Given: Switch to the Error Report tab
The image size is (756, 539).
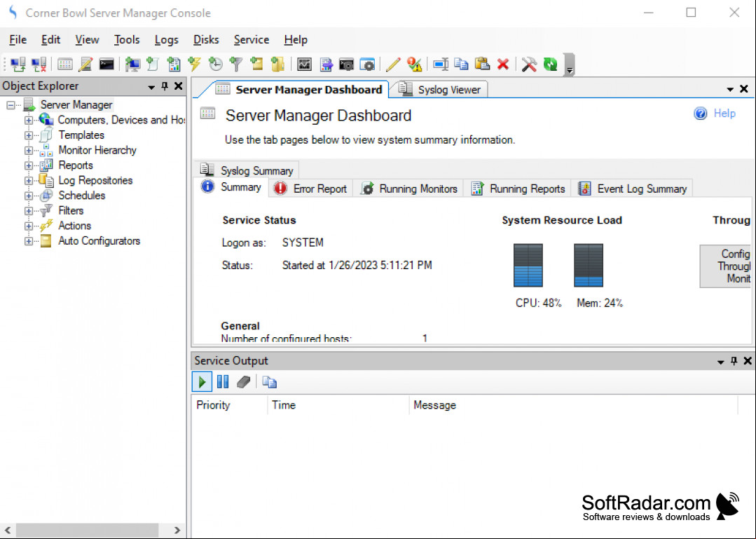Looking at the screenshot, I should 311,189.
